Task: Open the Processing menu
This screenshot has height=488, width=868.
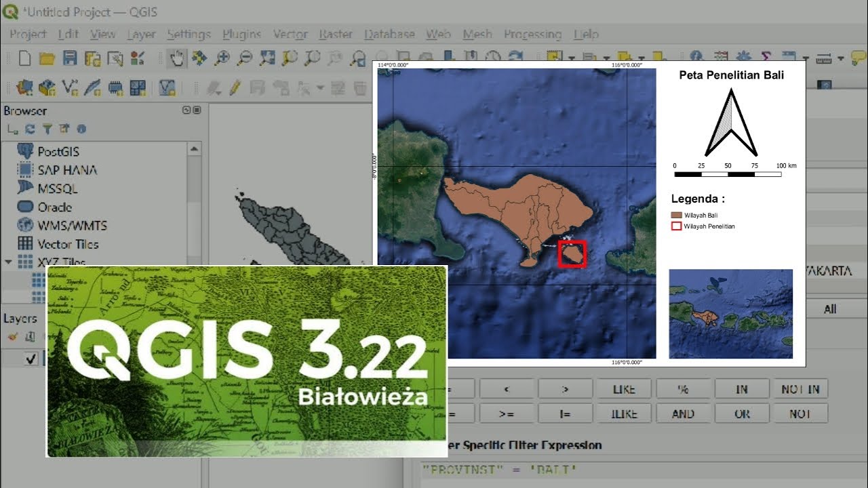Action: 532,34
